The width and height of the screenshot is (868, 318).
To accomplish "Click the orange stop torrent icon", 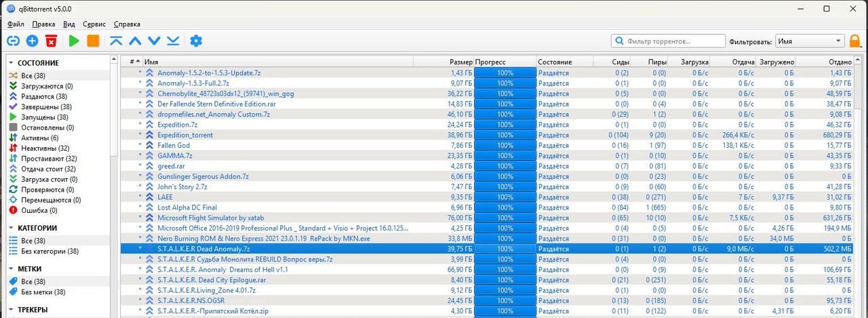I will point(93,41).
